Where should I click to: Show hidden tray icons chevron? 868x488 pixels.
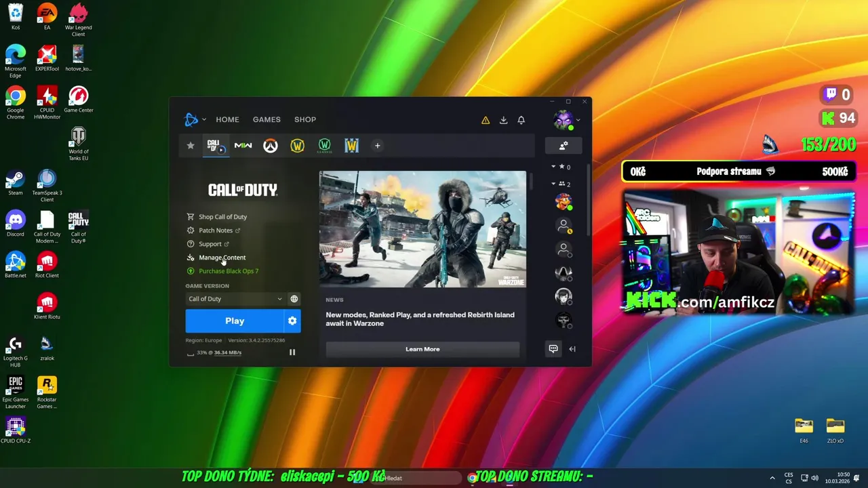[x=772, y=478]
